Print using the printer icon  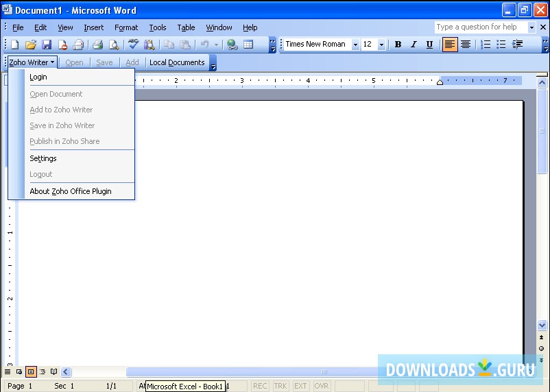point(98,45)
